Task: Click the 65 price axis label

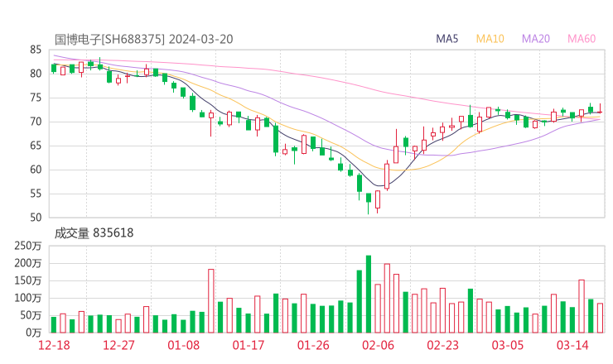Action: 36,146
